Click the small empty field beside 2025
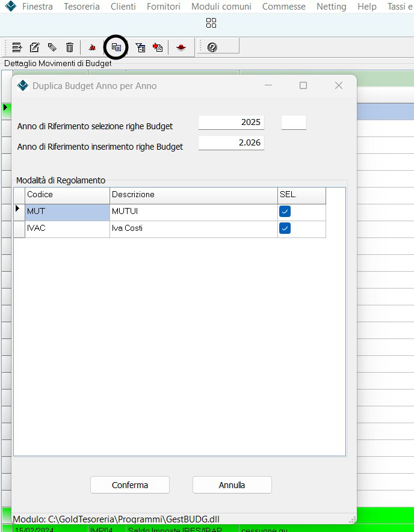Viewport: 414px width, 532px height. point(294,123)
